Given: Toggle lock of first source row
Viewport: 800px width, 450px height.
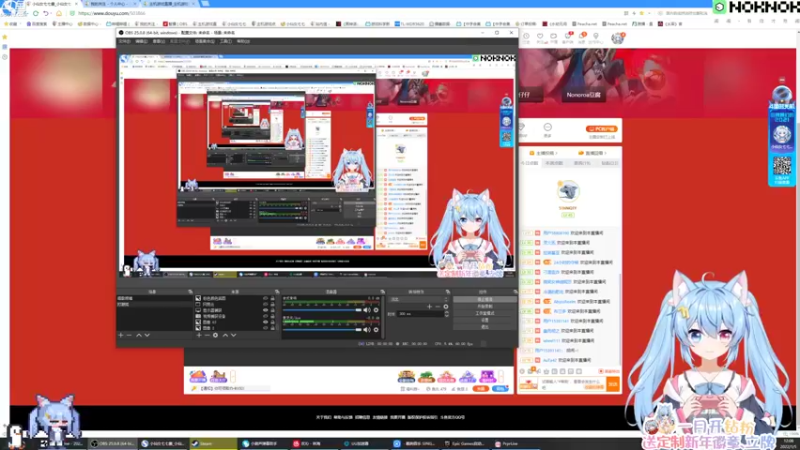Looking at the screenshot, I should pyautogui.click(x=272, y=298).
